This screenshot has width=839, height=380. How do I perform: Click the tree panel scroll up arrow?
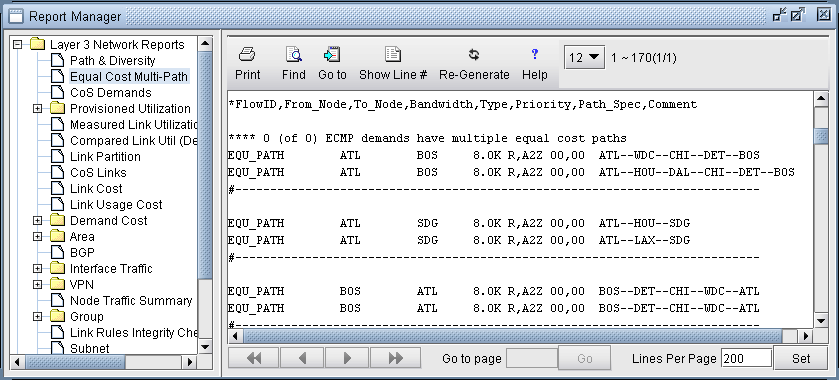click(205, 44)
